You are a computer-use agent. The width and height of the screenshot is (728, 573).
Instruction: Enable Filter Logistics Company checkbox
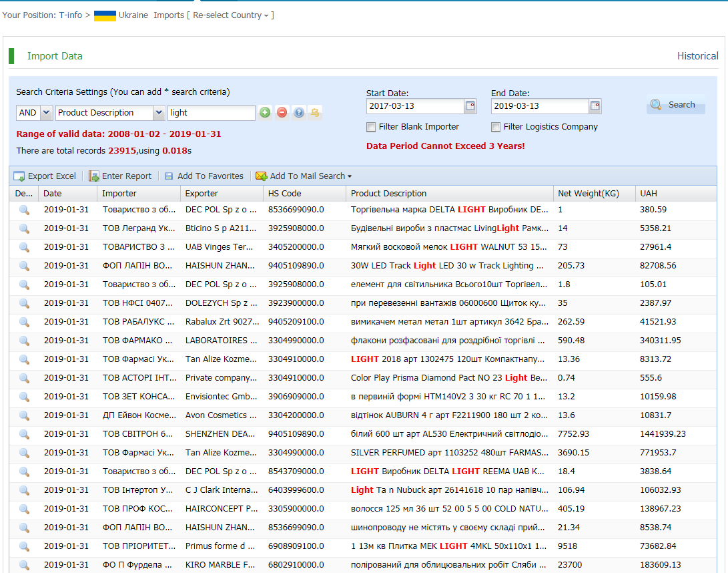point(496,127)
